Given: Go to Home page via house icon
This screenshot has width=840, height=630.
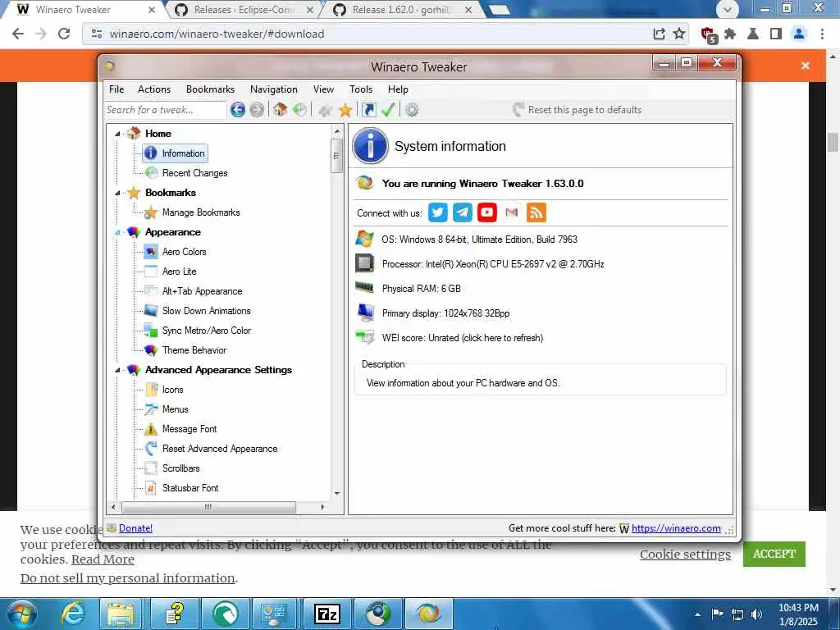Looking at the screenshot, I should pyautogui.click(x=280, y=110).
